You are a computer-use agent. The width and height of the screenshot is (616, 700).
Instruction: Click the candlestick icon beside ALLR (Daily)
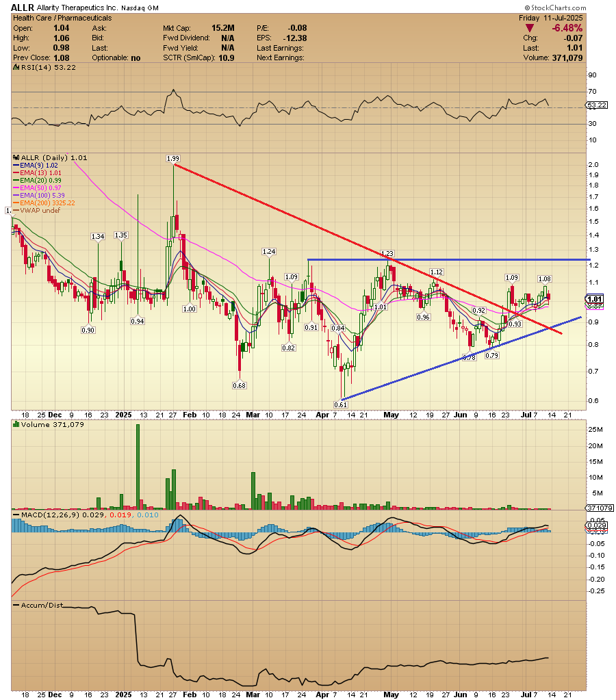coord(16,157)
